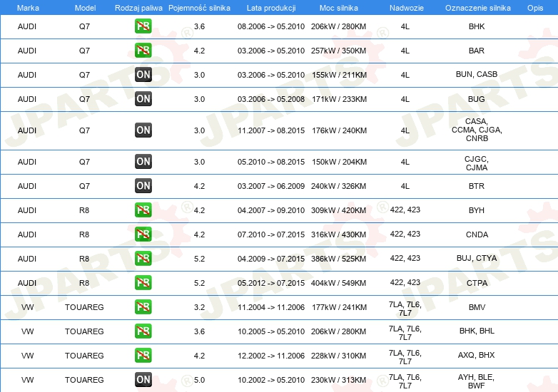Click production dates 12.2002 -> 11.2006
Image resolution: width=558 pixels, height=392 pixels.
click(271, 356)
